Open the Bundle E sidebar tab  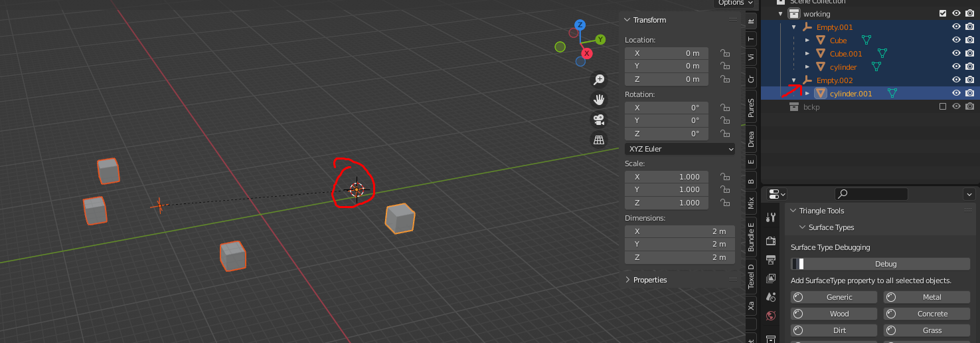751,237
